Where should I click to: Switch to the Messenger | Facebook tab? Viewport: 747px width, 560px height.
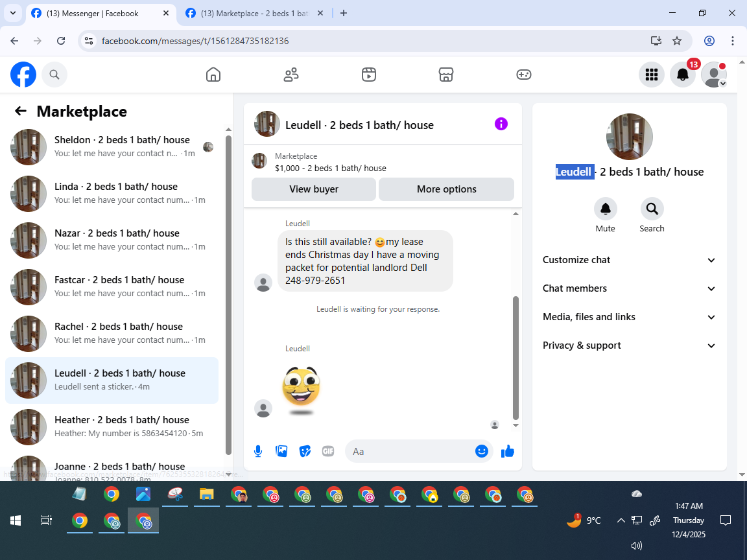100,14
